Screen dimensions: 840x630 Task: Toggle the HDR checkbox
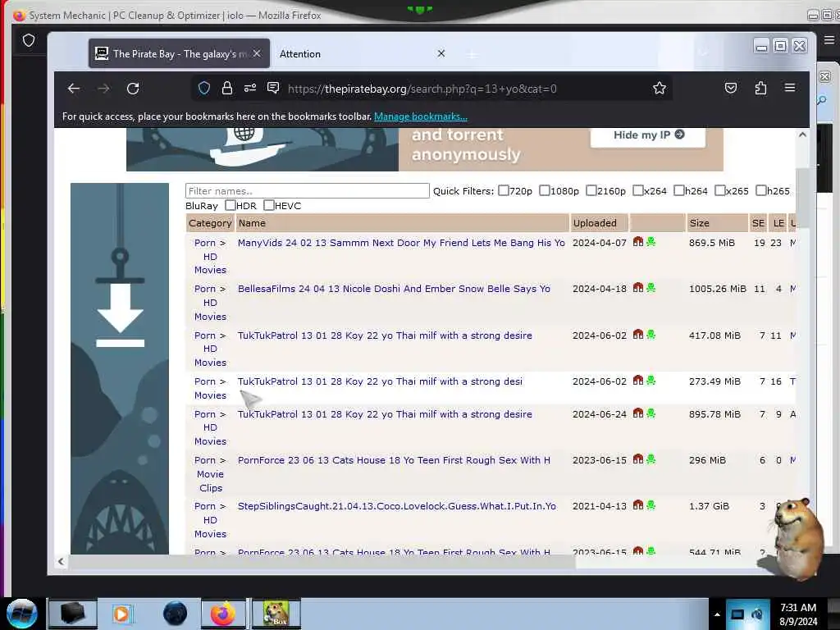[231, 205]
